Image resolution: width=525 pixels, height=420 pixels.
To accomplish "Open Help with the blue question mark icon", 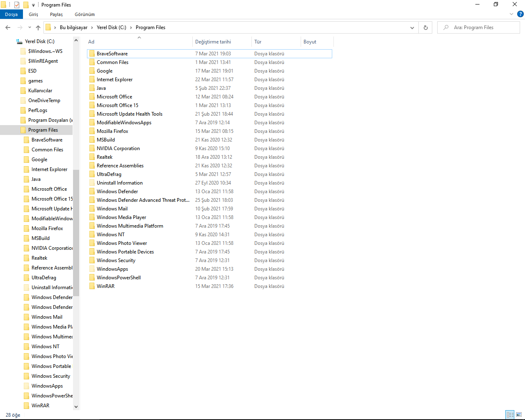I will (520, 14).
